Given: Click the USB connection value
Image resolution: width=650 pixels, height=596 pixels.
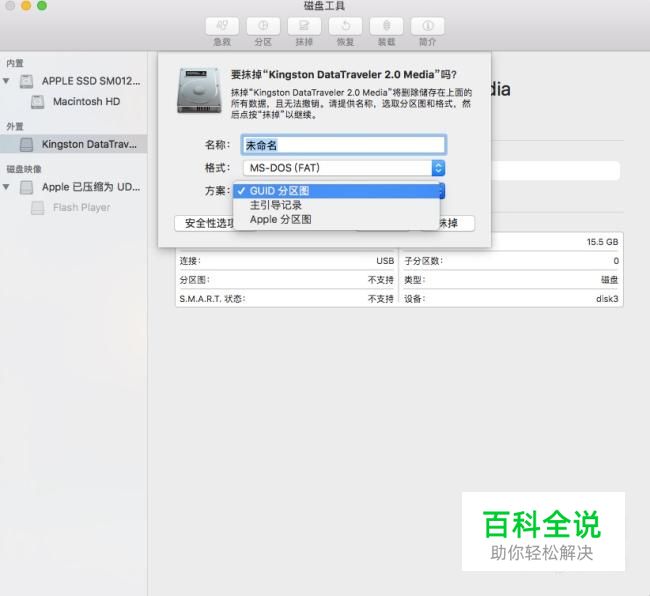Looking at the screenshot, I should [x=385, y=261].
